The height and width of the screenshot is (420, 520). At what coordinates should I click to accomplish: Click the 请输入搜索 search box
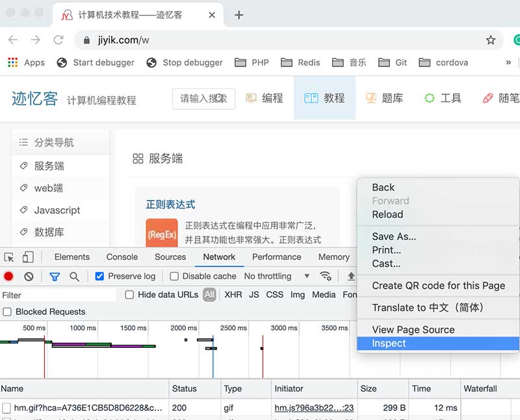(203, 99)
